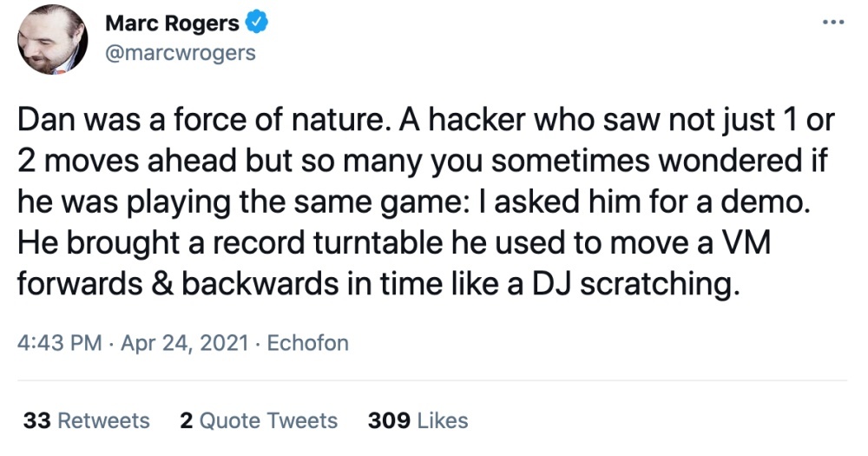This screenshot has height=456, width=868.
Task: Open the @marcwrogers handle link
Action: coord(180,52)
